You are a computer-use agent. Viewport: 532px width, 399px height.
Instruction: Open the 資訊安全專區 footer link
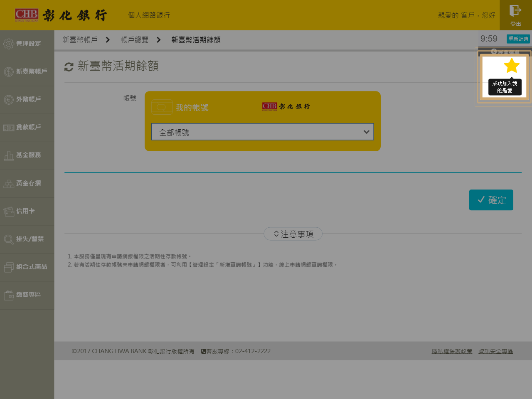click(495, 351)
